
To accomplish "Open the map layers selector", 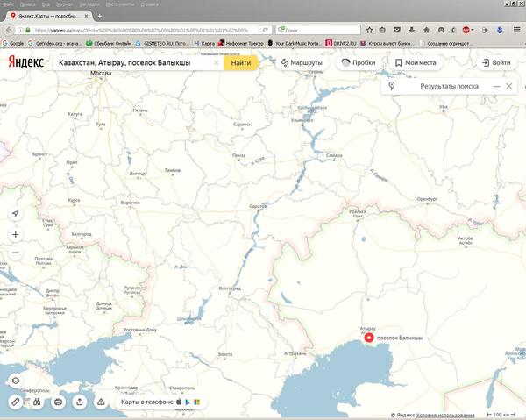I will [15, 380].
